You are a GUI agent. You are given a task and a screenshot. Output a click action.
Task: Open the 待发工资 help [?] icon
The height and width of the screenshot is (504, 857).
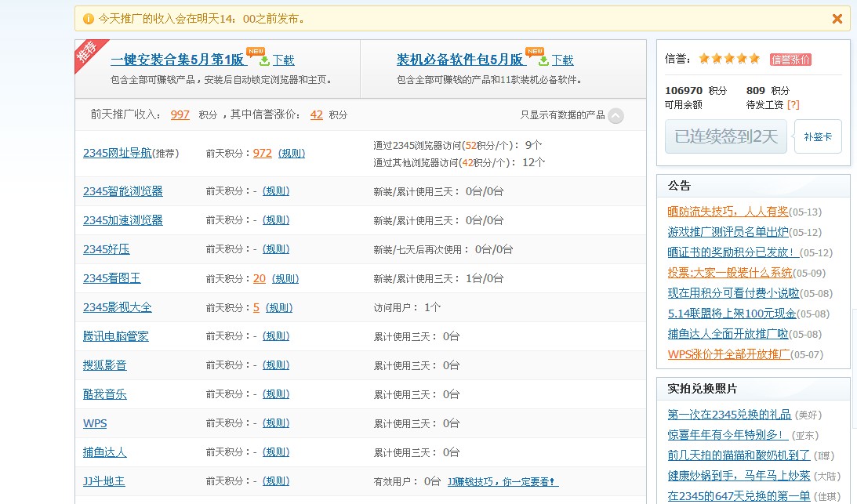tap(793, 104)
